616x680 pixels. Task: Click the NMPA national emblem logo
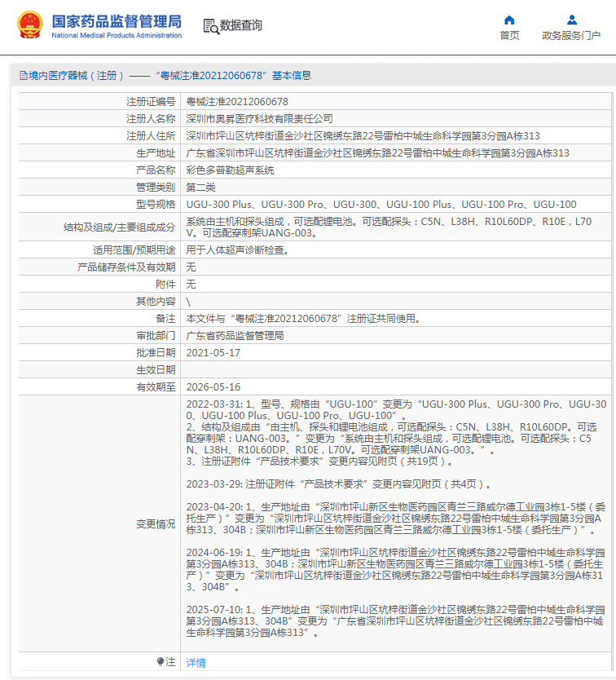point(31,26)
